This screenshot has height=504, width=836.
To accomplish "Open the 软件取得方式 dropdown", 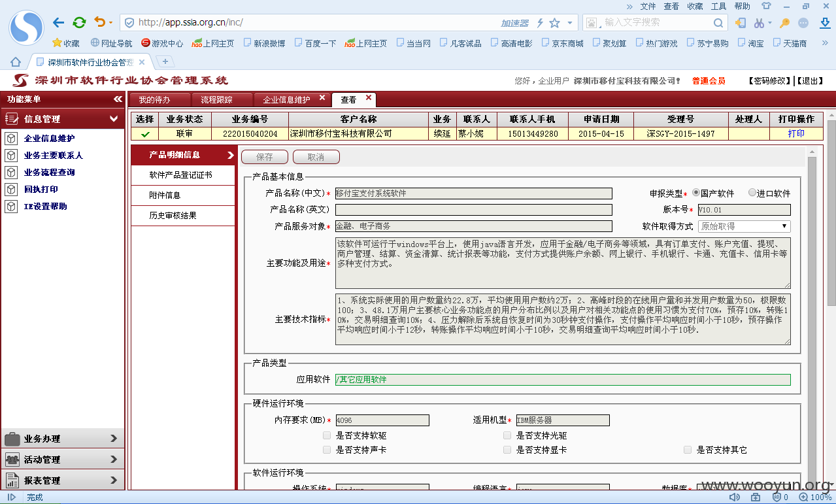I will [744, 226].
